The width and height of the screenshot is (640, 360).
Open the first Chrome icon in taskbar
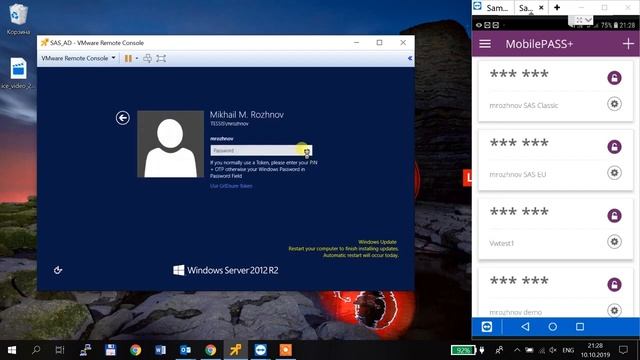coord(136,350)
